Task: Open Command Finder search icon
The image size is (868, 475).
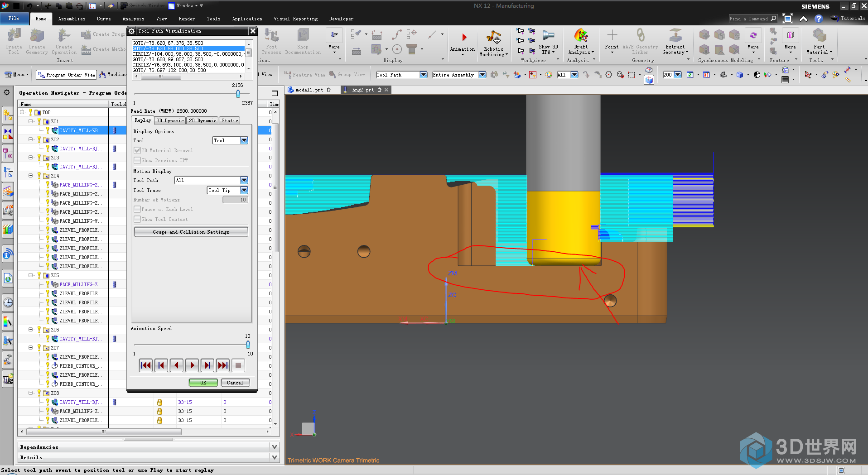Action: point(773,19)
